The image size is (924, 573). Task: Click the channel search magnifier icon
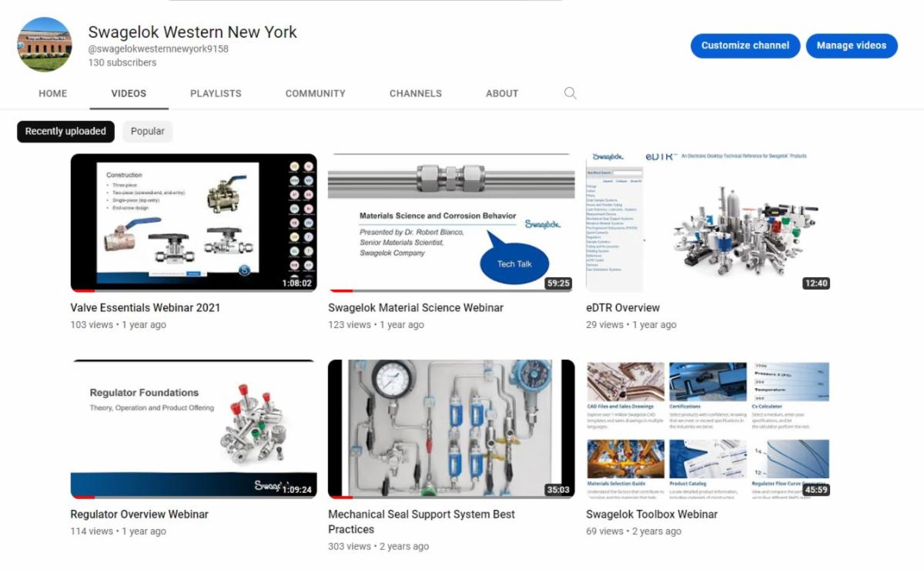pos(570,93)
